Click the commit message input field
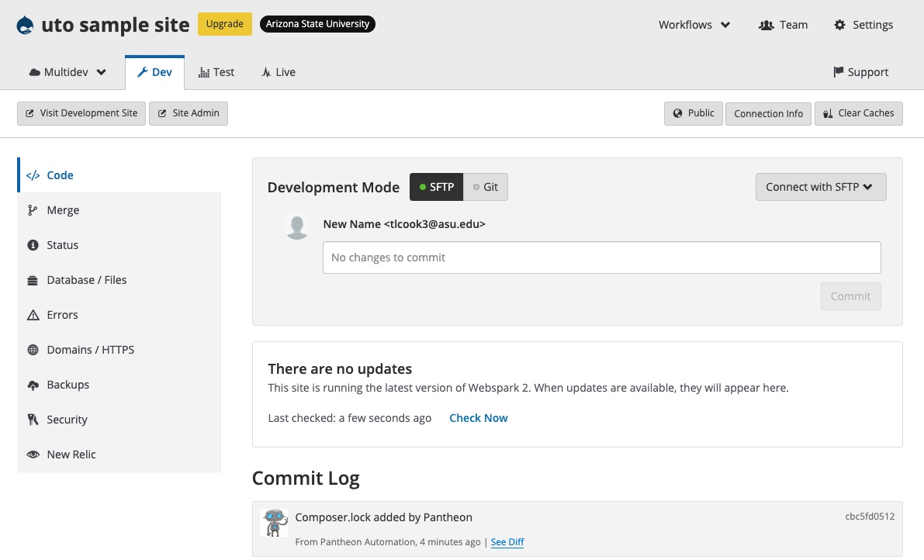The image size is (924, 560). click(602, 258)
